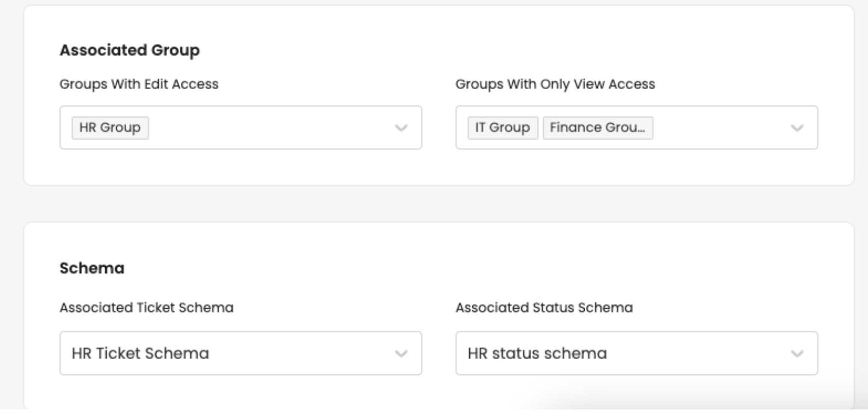Click the Associated Ticket Schema chevron arrow
Image resolution: width=868 pixels, height=415 pixels.
(401, 354)
